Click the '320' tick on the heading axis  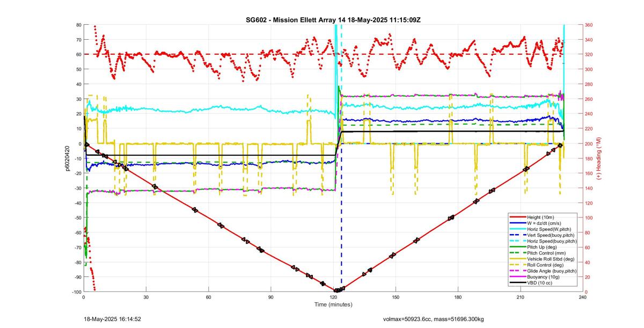[x=589, y=54]
